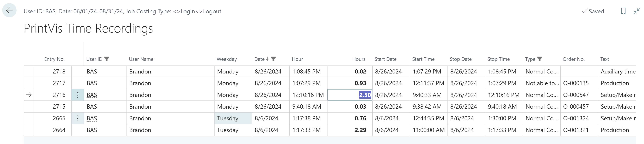This screenshot has width=644, height=144.
Task: Bookmark this page with the bookmark icon
Action: pyautogui.click(x=623, y=11)
